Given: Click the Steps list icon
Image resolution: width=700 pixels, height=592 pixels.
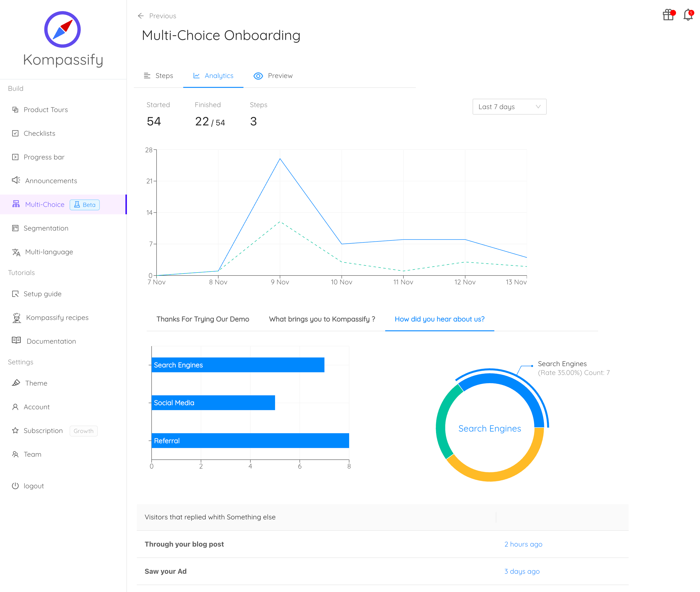Looking at the screenshot, I should point(147,76).
